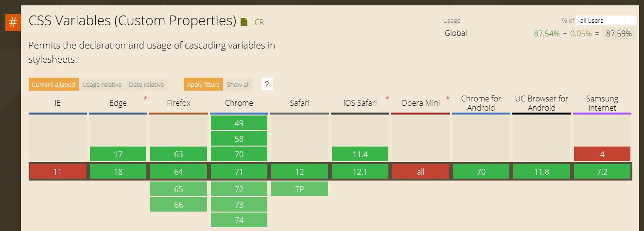Click the Samsung Internet 4 cell
The width and height of the screenshot is (644, 231).
pyautogui.click(x=602, y=154)
